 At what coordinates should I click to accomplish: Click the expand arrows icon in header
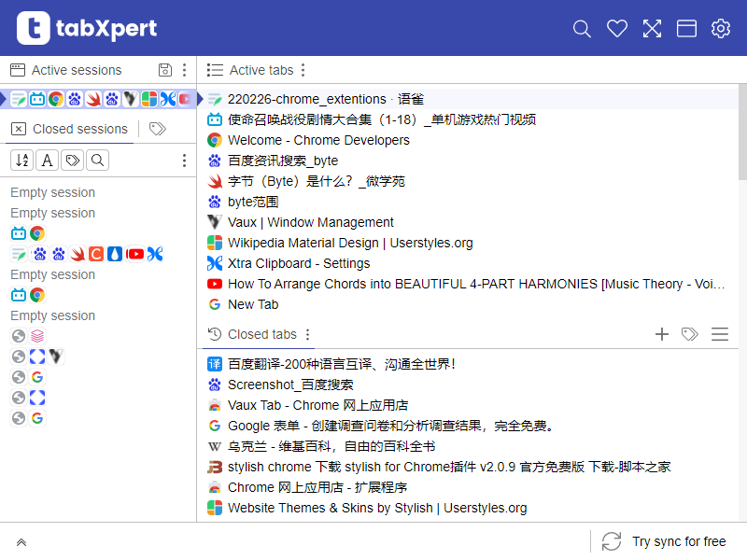652,29
